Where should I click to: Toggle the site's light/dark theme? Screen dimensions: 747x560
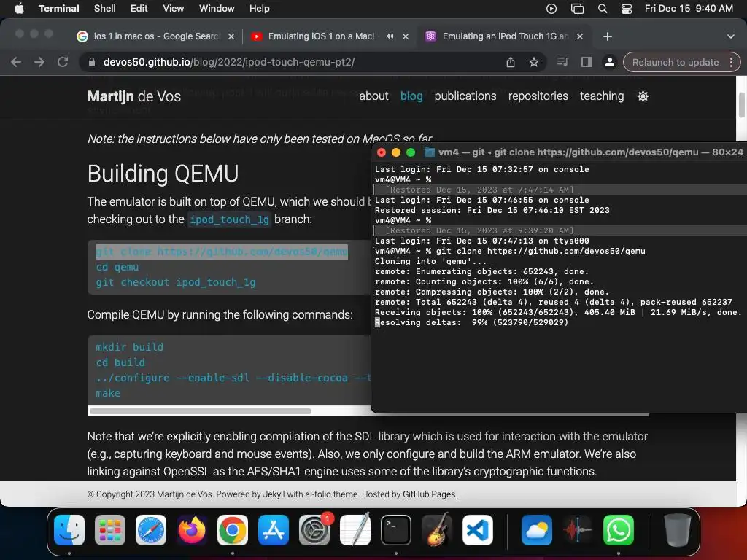(x=643, y=96)
